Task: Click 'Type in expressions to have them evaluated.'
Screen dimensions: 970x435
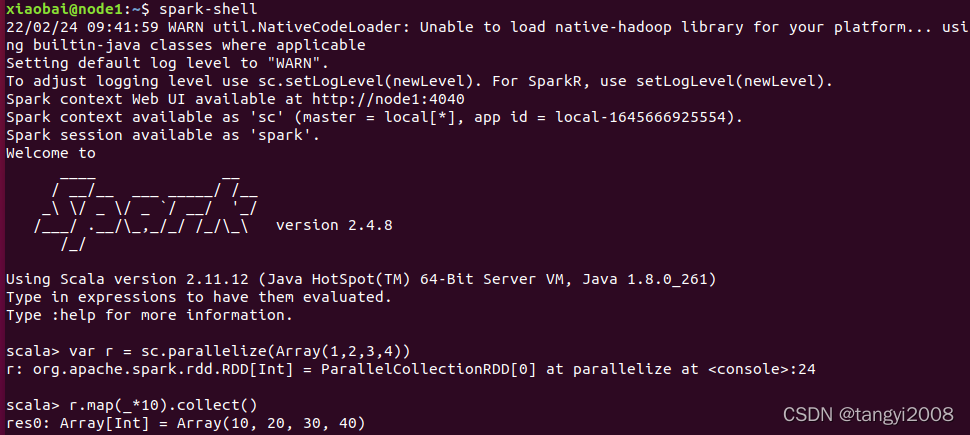Action: tap(199, 298)
